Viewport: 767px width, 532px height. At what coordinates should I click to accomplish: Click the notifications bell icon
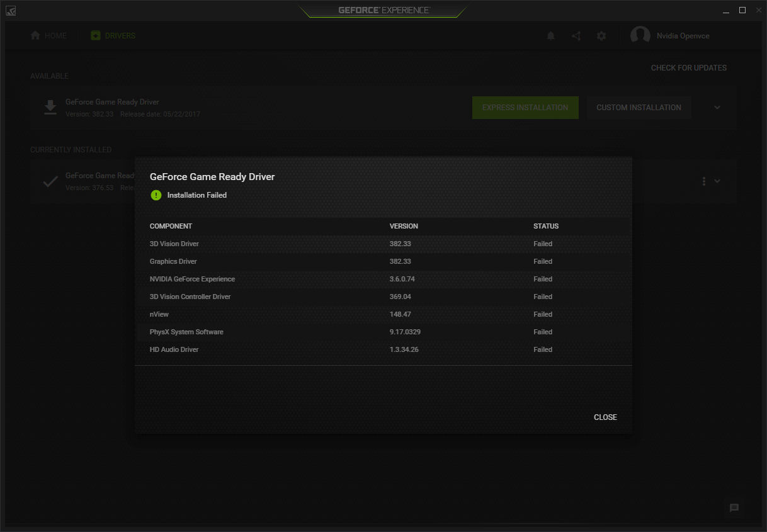point(551,36)
